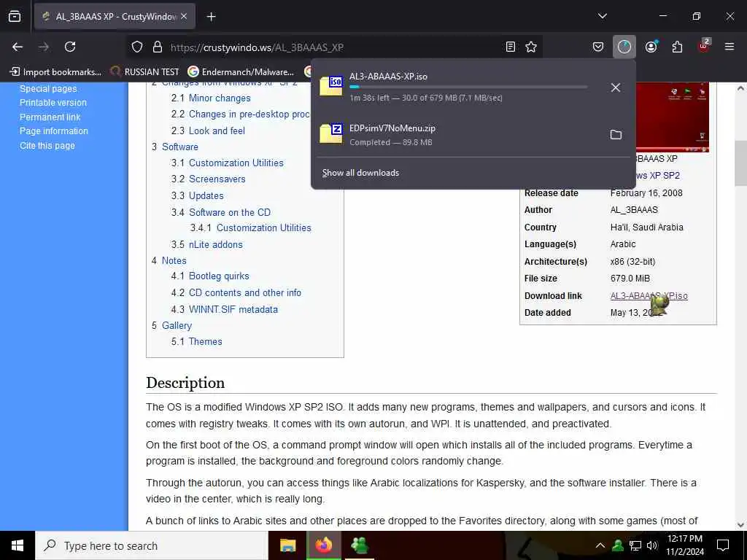The image size is (747, 560).
Task: Open uBlock Origin extension icon
Action: tap(704, 46)
